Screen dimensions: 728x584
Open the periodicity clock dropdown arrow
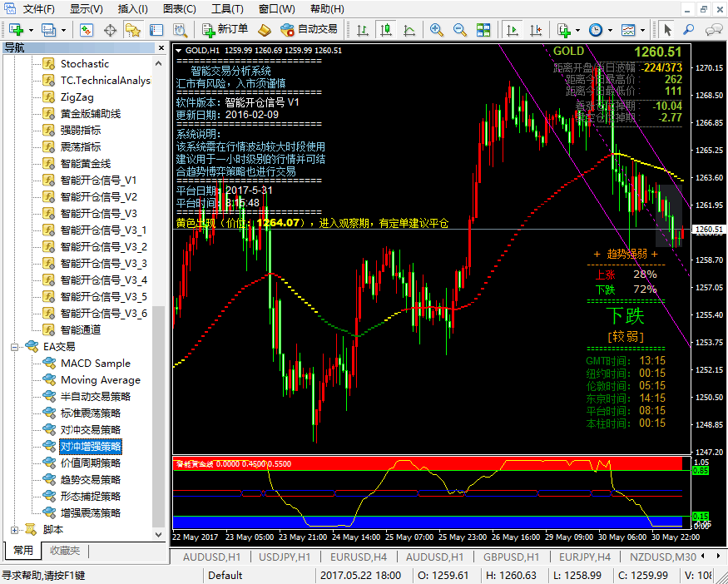tap(610, 30)
